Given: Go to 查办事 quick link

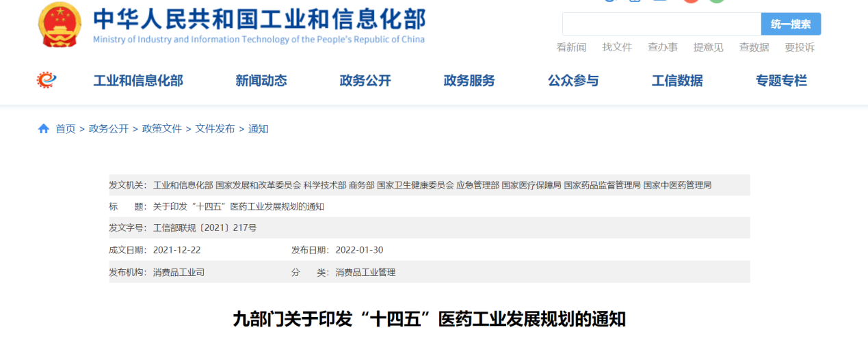Looking at the screenshot, I should tap(663, 47).
